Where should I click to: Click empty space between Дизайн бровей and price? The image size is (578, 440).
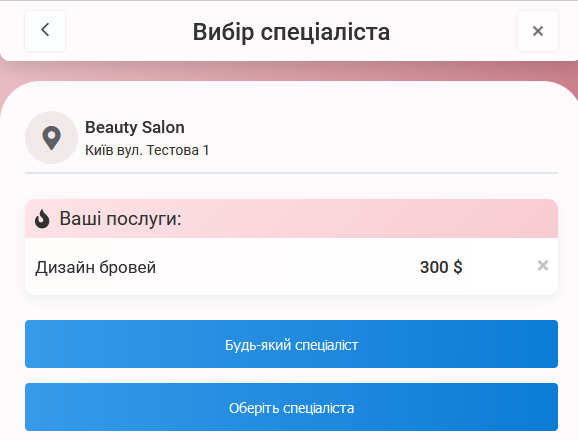pos(288,267)
